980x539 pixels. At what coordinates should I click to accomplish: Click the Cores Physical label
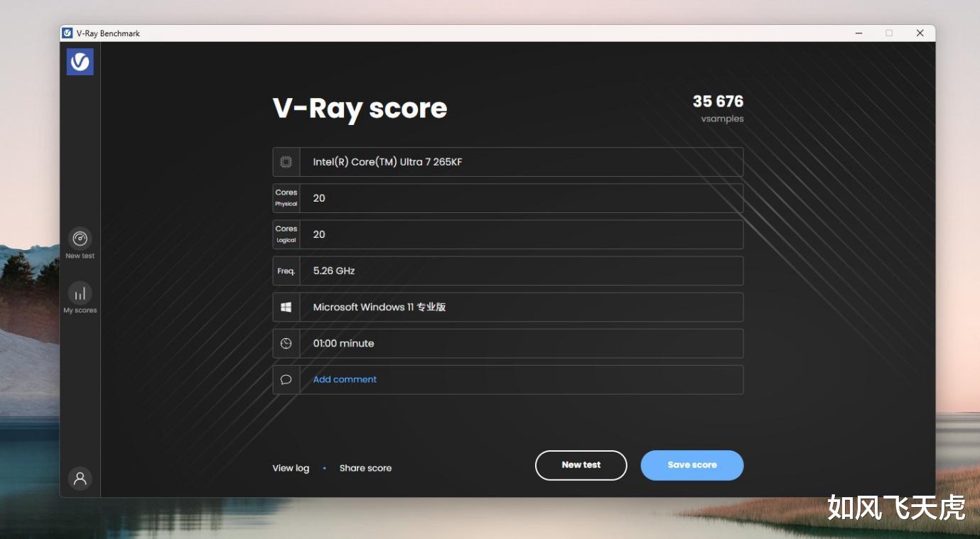286,198
